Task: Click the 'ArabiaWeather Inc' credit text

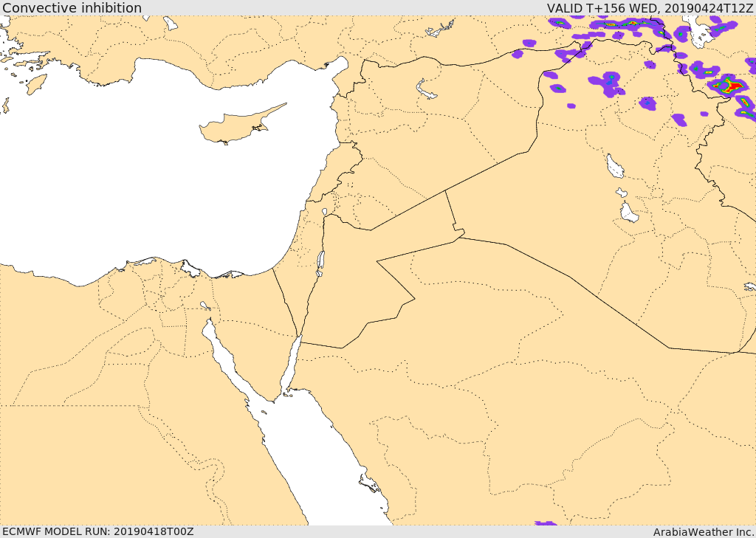Action: pyautogui.click(x=704, y=532)
